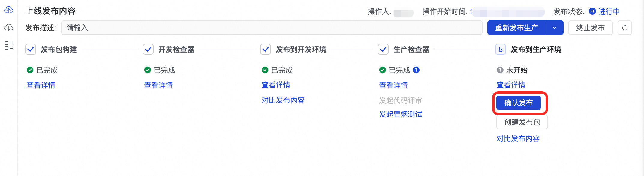Expand the 重新发布生产 dropdown arrow
Screen dimensions: 644x176
tap(555, 28)
